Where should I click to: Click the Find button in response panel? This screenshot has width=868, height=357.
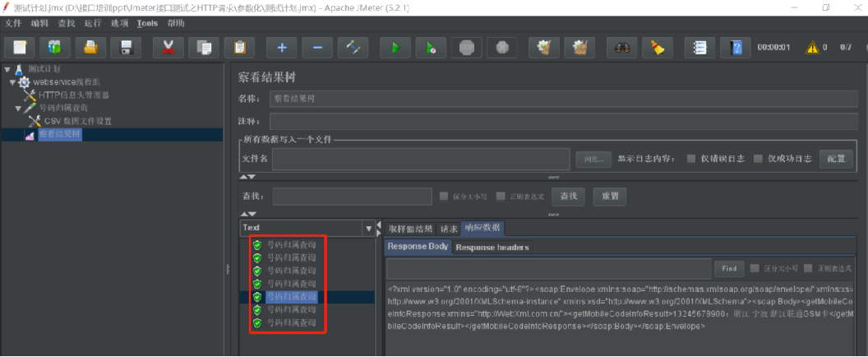729,268
